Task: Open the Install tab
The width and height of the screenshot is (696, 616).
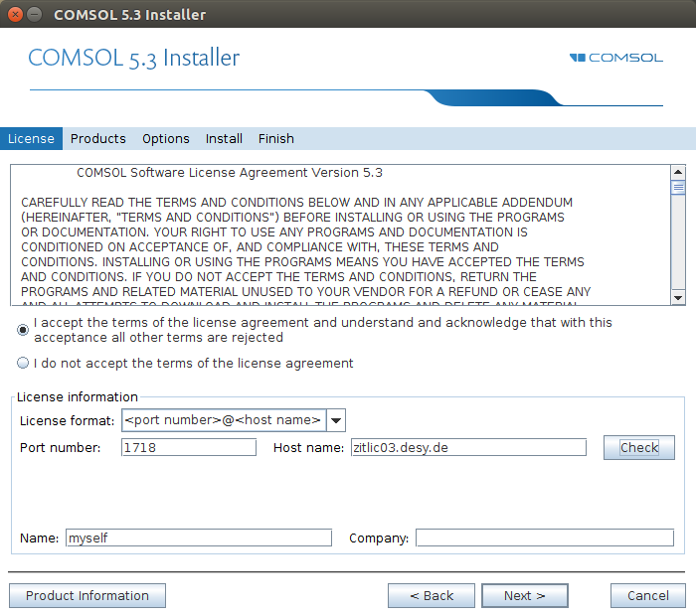Action: pyautogui.click(x=224, y=139)
